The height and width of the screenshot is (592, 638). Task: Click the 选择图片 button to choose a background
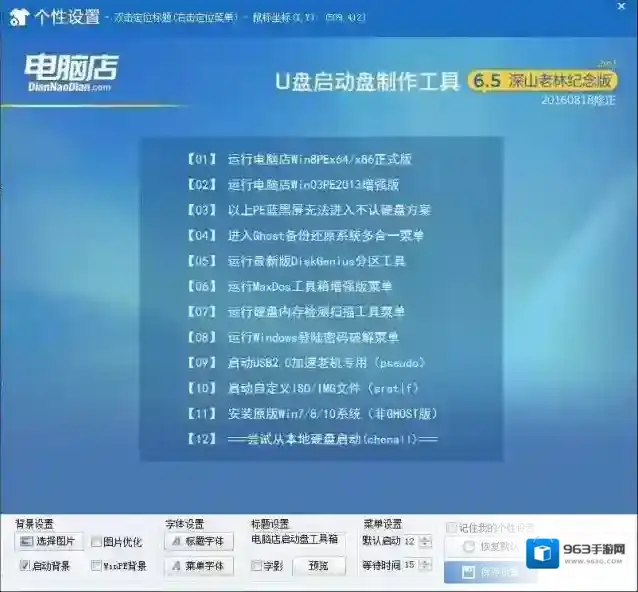point(50,542)
